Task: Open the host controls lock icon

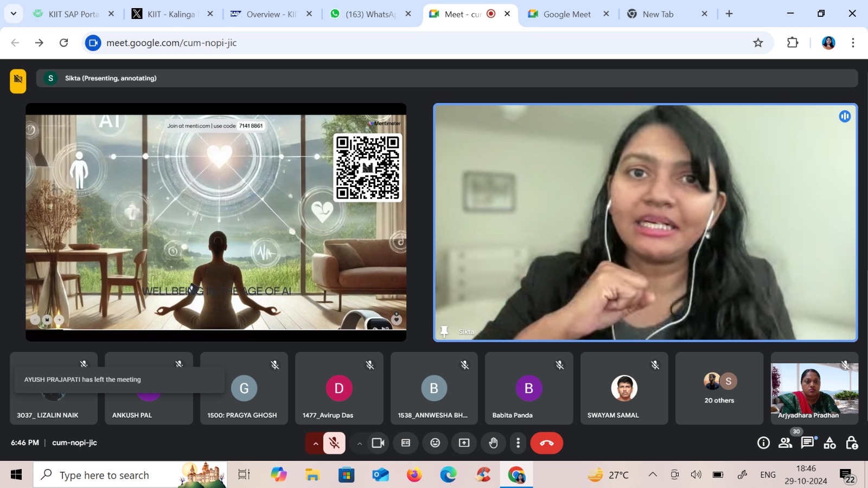Action: coord(852,443)
